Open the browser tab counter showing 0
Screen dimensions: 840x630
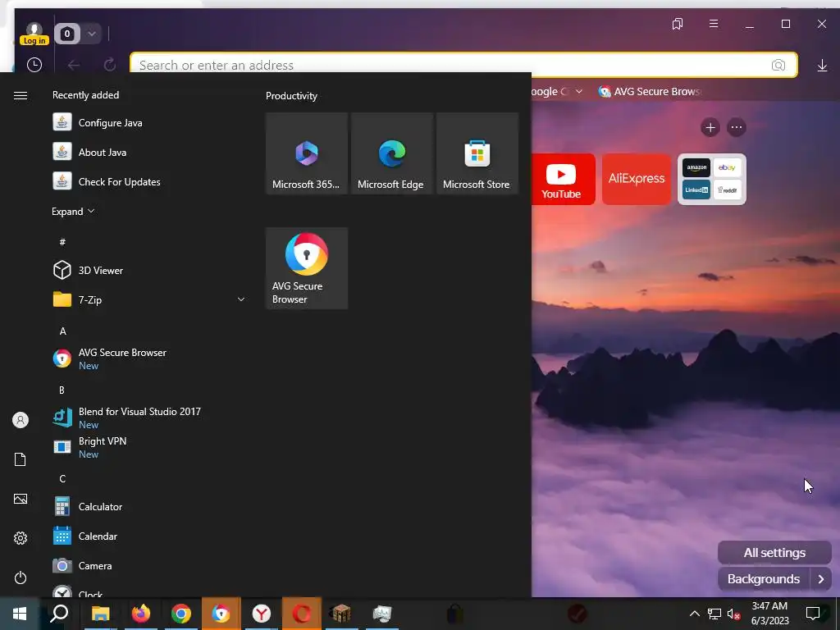tap(67, 34)
